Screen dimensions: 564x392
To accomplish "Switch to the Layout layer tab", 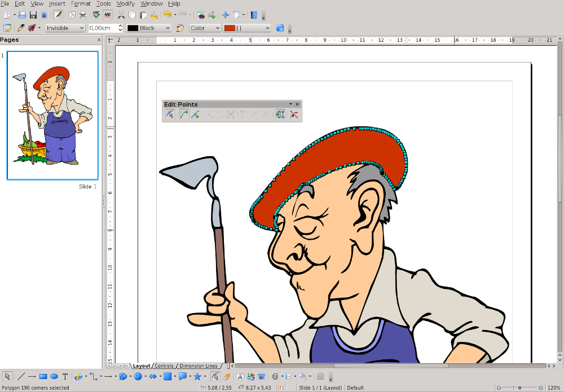I will tap(142, 365).
